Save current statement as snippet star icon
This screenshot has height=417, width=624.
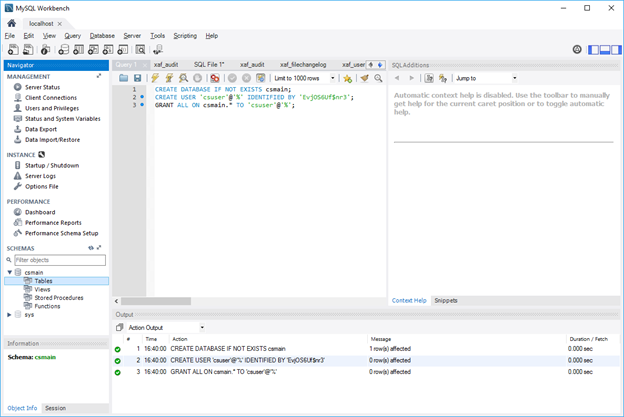pyautogui.click(x=347, y=78)
